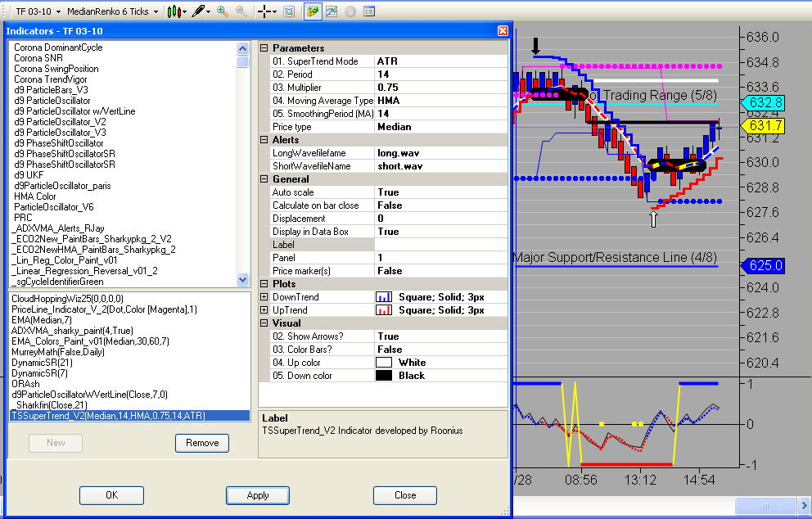Click the UpTrend plot style swatch
The image size is (812, 519).
384,310
